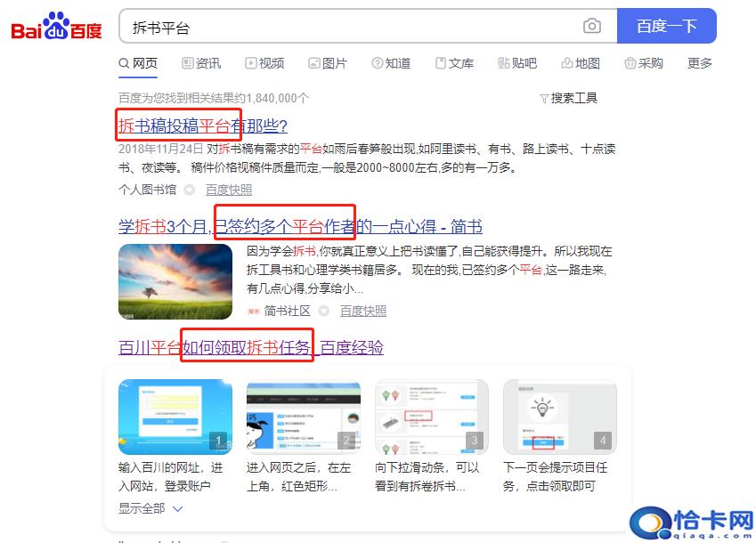Select the 贴吧 tab

pos(517,63)
